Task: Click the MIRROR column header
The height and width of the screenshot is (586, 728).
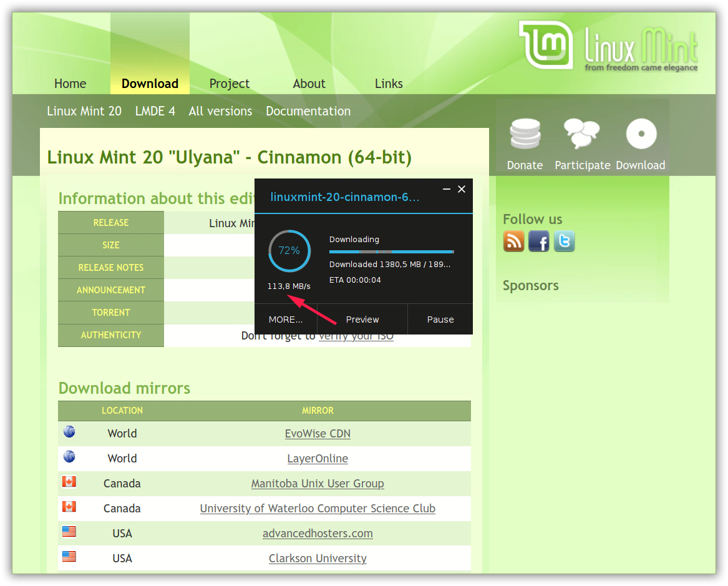Action: (318, 411)
